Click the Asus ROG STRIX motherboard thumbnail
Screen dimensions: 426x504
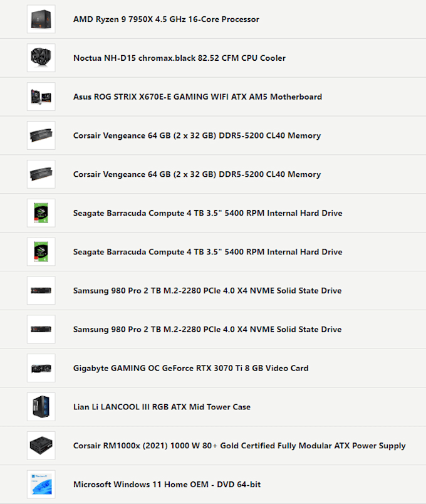pos(41,97)
